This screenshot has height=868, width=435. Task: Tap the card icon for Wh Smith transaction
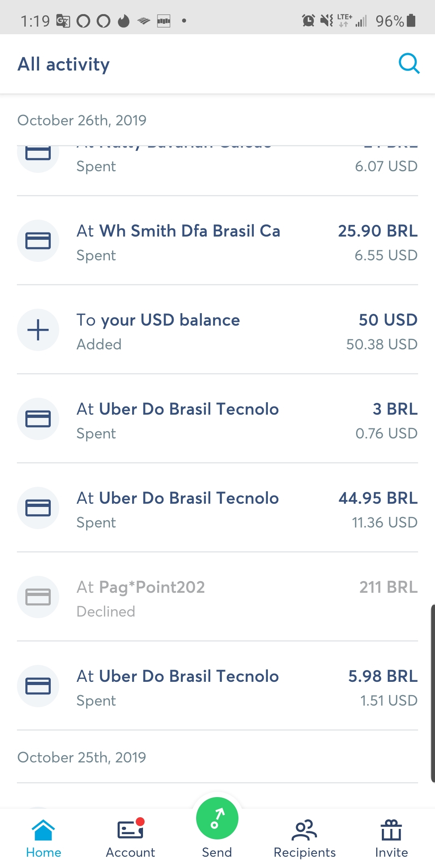(38, 241)
